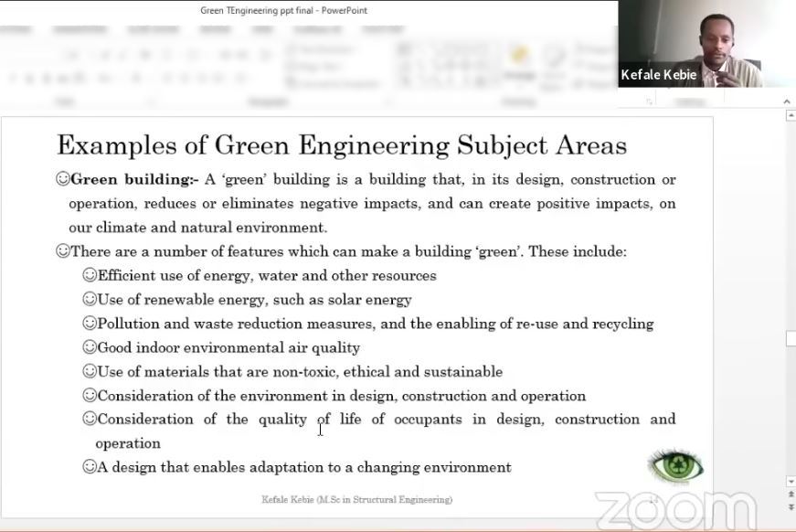Click the Arrange button in the ribbon

[x=519, y=63]
